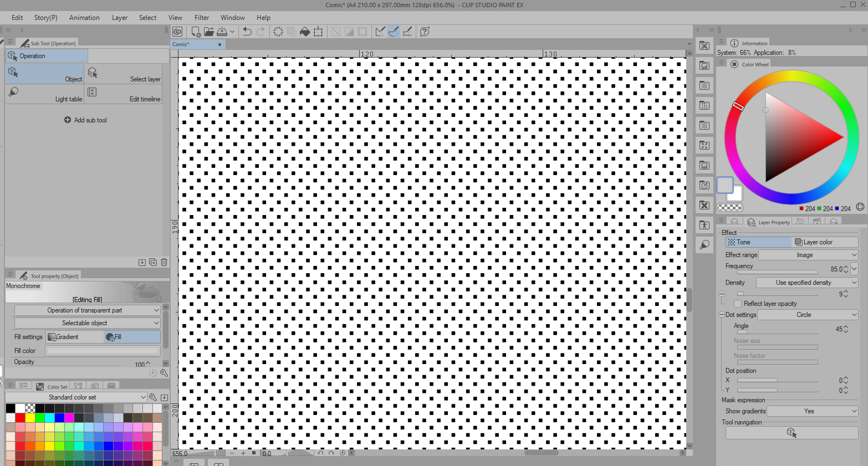This screenshot has height=466, width=868.
Task: Open the Show gradients dropdown
Action: point(813,411)
